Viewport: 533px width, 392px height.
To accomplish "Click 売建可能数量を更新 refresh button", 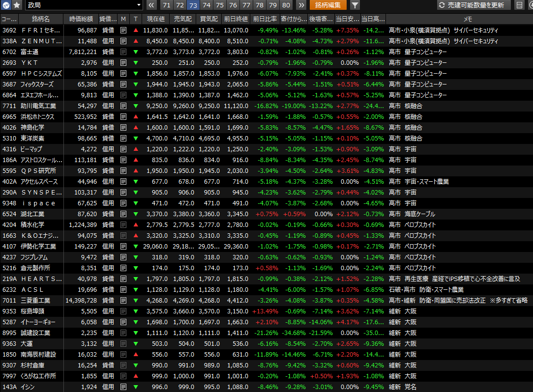I will click(x=471, y=5).
